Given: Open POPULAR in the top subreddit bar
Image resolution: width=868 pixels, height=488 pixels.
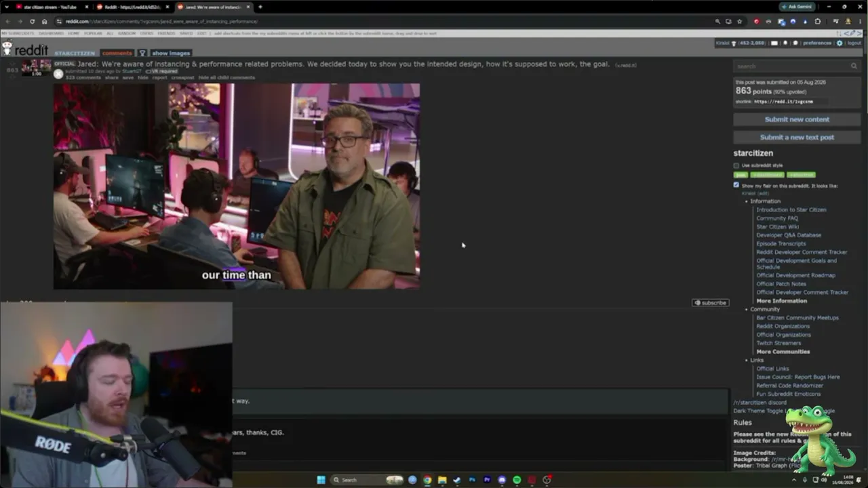Looking at the screenshot, I should pos(93,33).
